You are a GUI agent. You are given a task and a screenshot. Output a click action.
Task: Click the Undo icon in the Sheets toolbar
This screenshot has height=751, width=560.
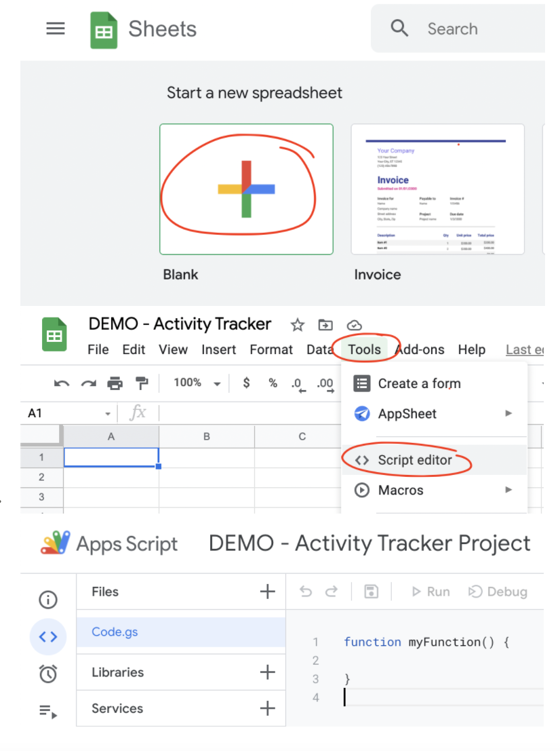click(x=60, y=383)
